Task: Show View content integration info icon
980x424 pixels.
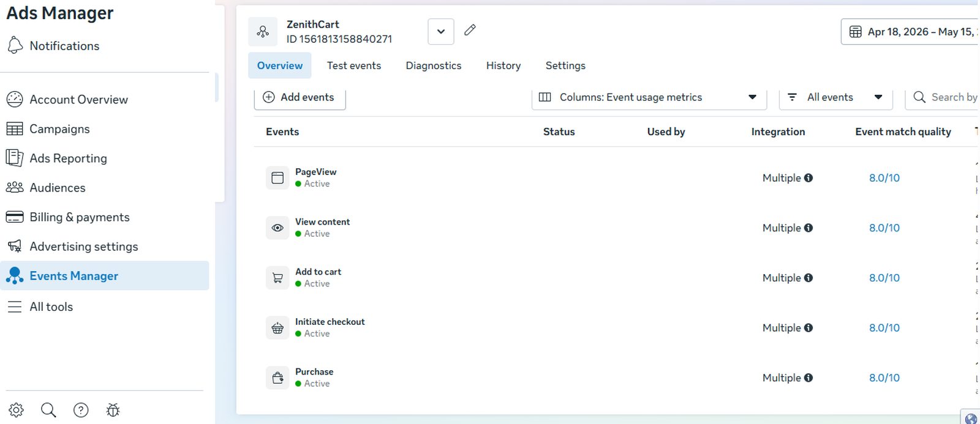Action: click(809, 228)
